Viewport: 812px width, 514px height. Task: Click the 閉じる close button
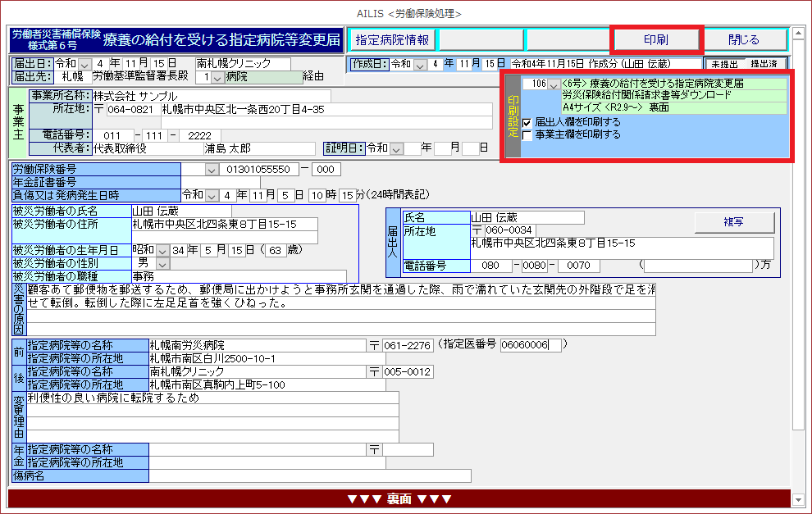744,39
